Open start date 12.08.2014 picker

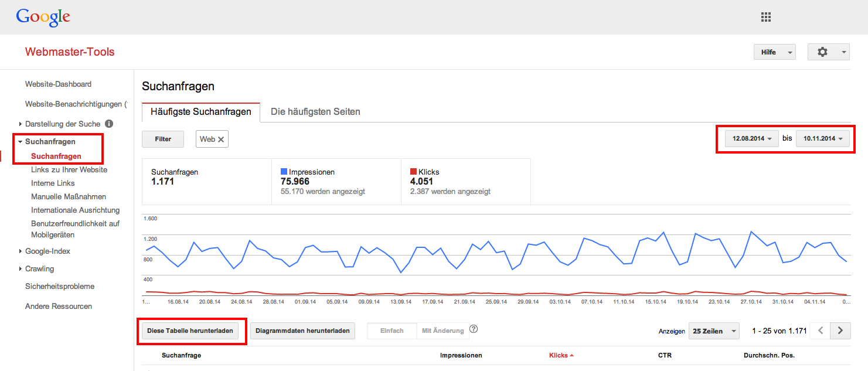752,139
